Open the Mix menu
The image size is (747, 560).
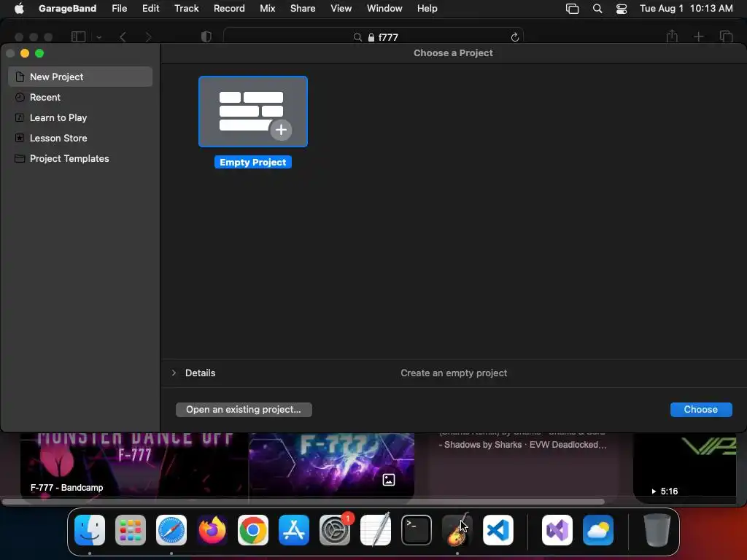[x=267, y=9]
